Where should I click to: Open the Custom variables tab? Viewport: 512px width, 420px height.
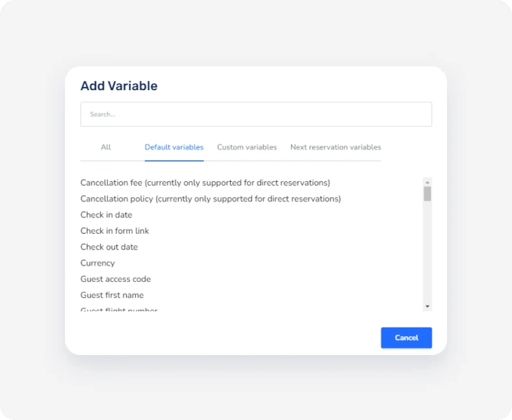(247, 147)
